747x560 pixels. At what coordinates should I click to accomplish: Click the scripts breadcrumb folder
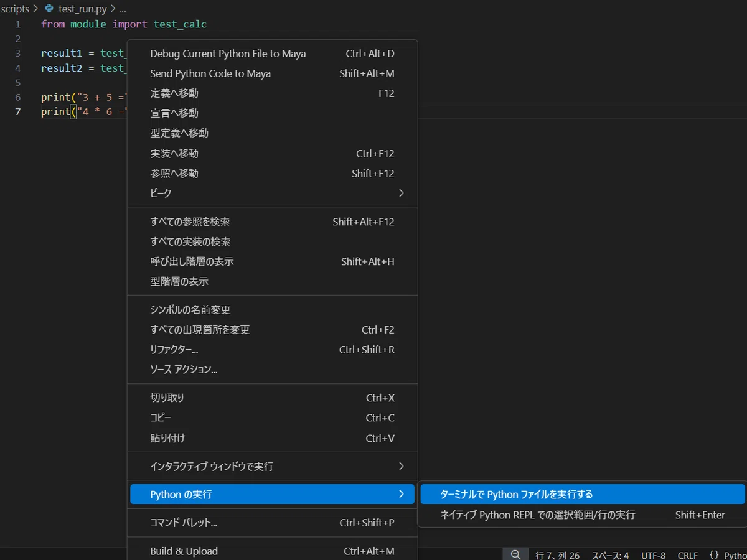(x=15, y=9)
